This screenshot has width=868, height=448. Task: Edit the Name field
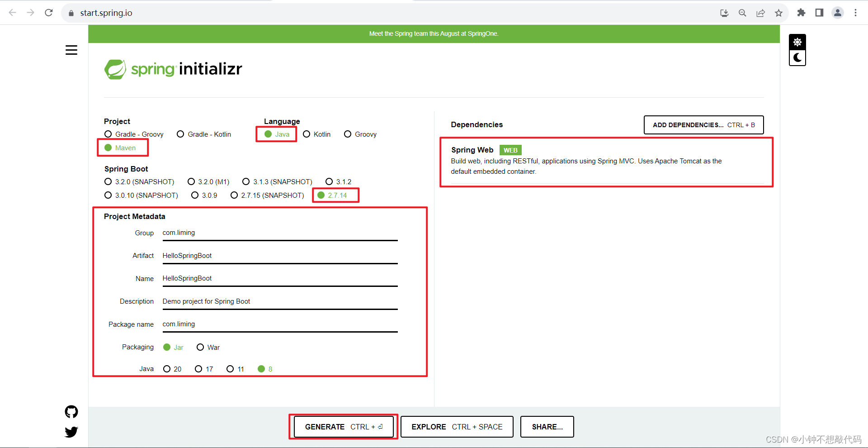[280, 278]
